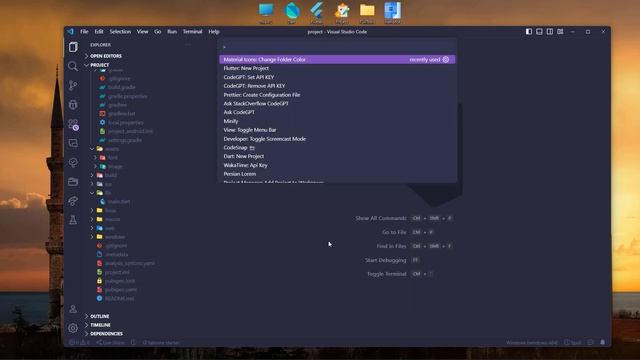Select Prettier: Create Configuration File command
640x360 pixels.
(x=337, y=95)
